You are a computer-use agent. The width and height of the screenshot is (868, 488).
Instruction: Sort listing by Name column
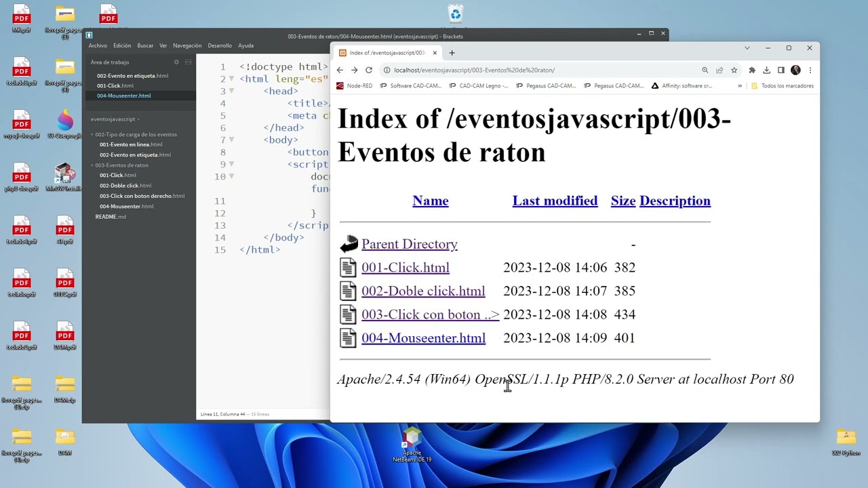(x=431, y=201)
